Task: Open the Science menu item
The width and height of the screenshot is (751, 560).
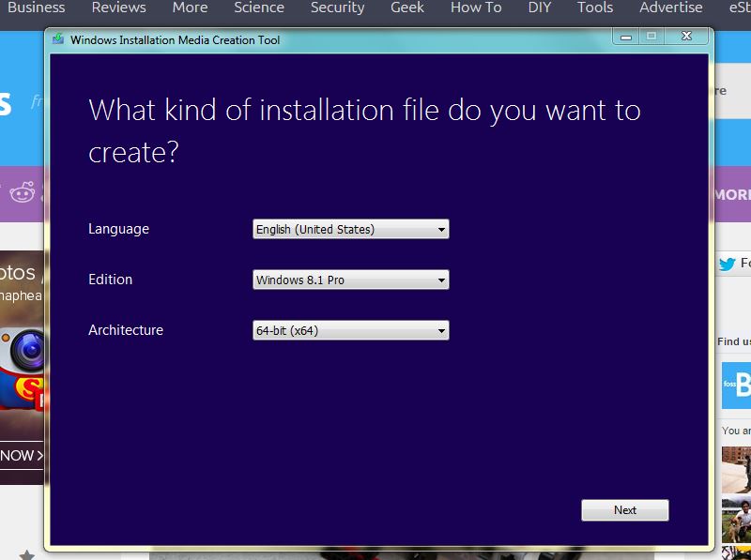Action: 259,8
